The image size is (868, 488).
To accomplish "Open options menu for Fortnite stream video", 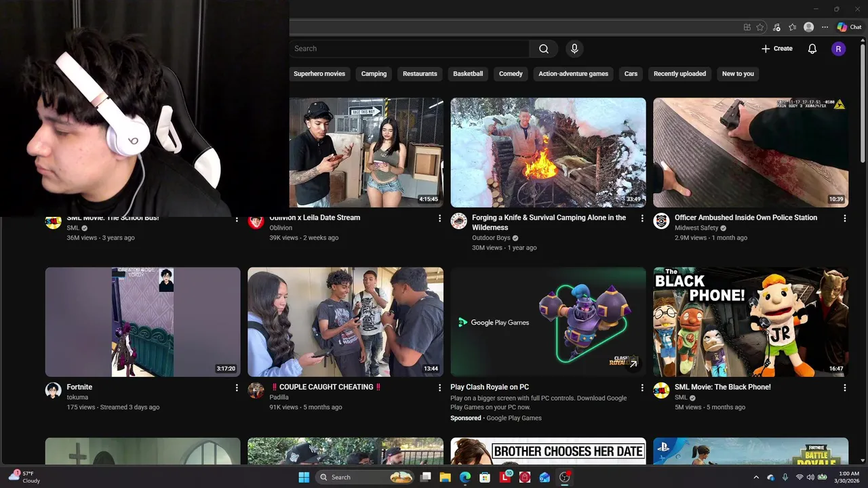I will coord(237,388).
